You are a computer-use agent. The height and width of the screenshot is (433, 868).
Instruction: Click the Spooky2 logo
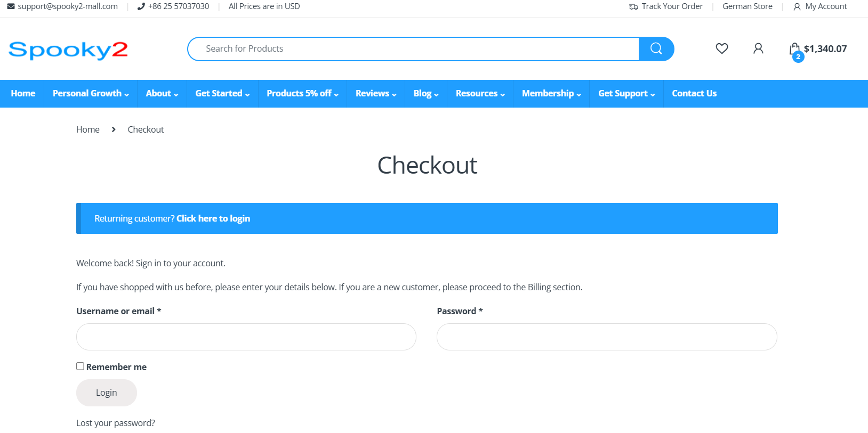pos(68,50)
